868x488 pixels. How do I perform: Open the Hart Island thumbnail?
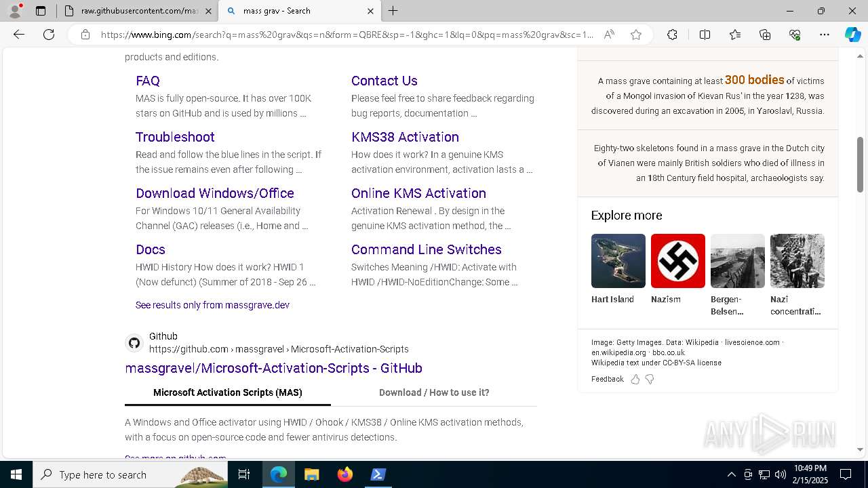click(618, 261)
